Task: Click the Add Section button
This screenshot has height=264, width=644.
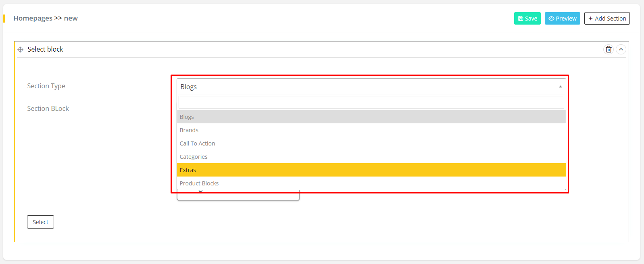Action: (x=606, y=19)
